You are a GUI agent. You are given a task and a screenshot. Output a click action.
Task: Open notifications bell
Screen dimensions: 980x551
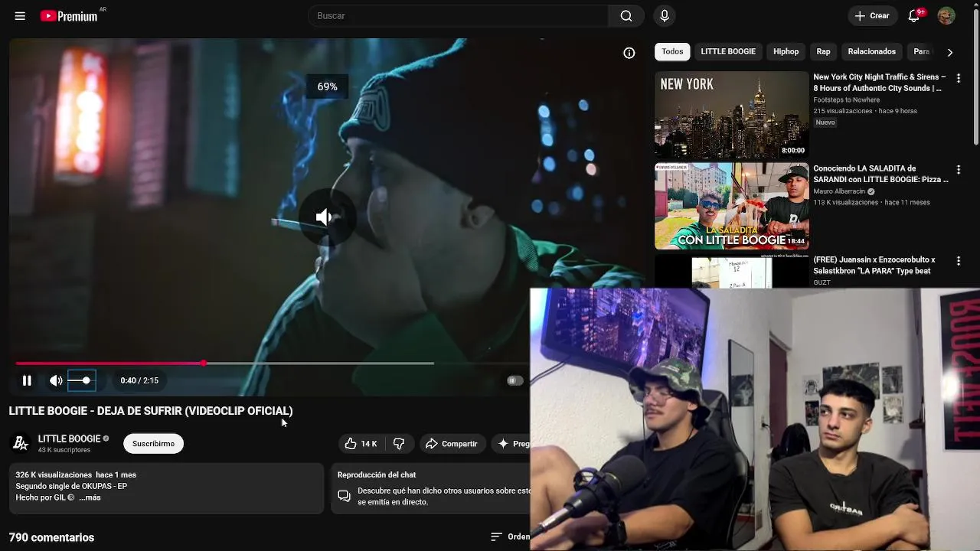(914, 16)
